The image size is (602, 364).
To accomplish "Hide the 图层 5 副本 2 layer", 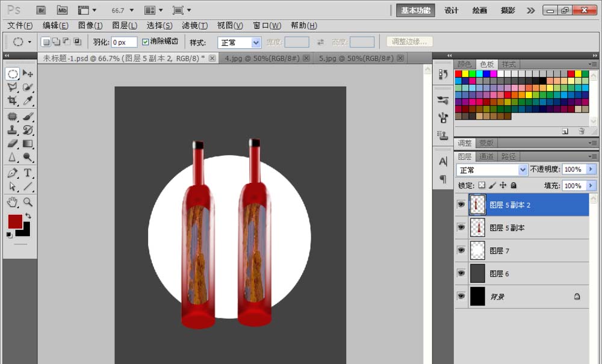I will coord(461,205).
